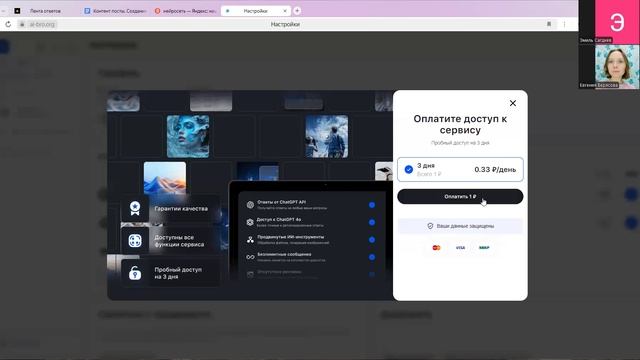Click the Ваши данные защищены shield banner
The width and height of the screenshot is (640, 360).
coord(460,226)
